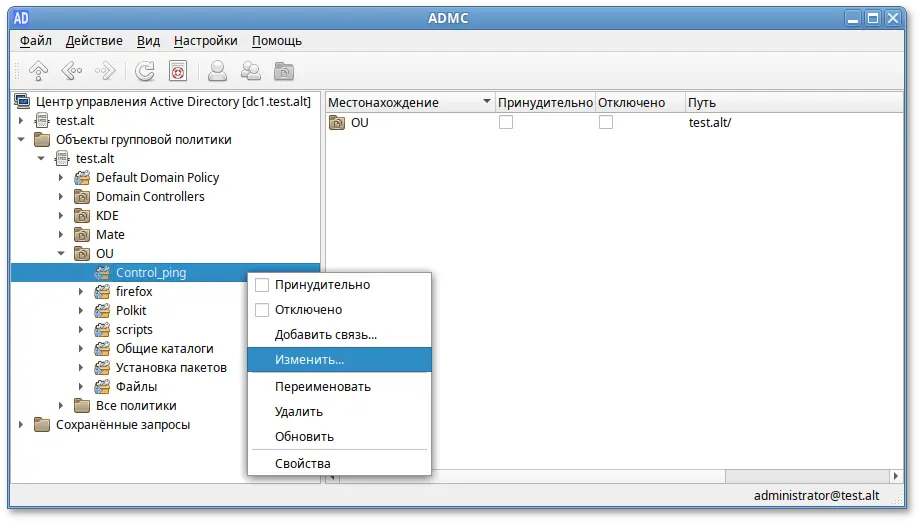Screen dimensions: 920x523
Task: Click Удалить in the context menu
Action: (298, 411)
